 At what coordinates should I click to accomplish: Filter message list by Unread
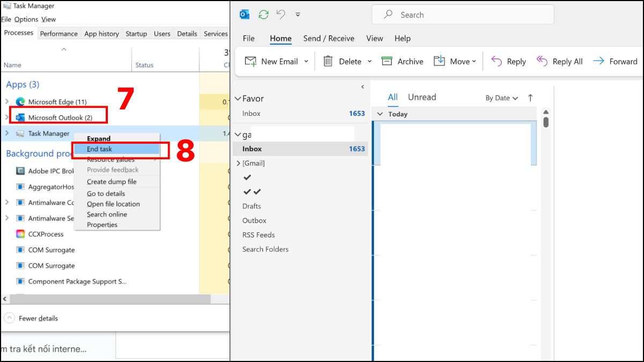(422, 97)
